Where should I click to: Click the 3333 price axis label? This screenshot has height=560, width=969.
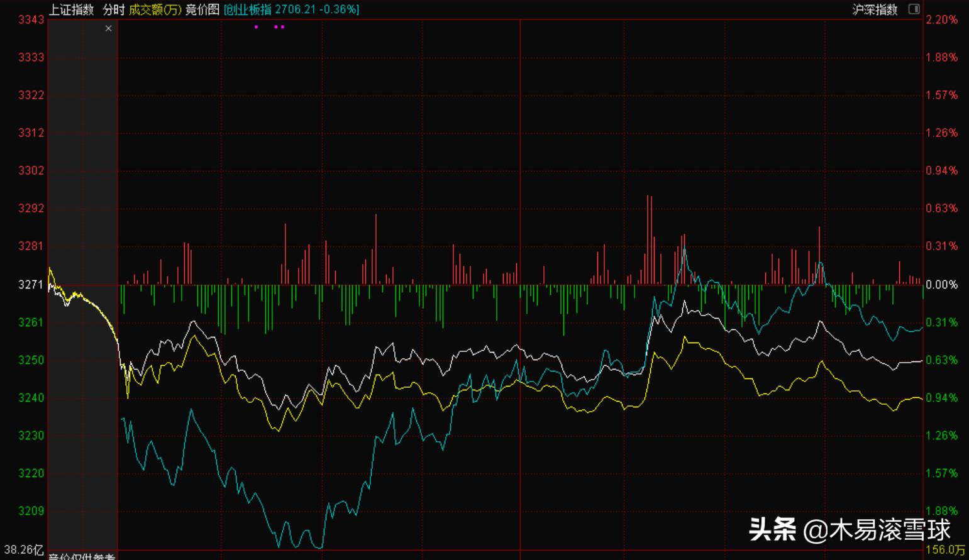click(31, 57)
